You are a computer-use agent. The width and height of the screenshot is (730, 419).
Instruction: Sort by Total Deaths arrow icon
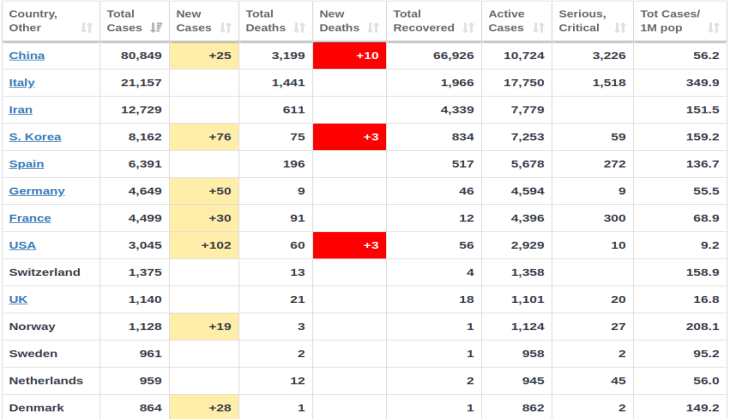coord(299,28)
